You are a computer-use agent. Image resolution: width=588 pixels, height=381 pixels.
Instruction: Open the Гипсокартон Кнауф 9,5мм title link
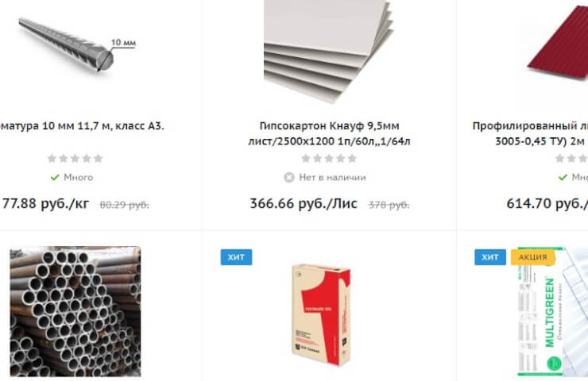pos(329,133)
